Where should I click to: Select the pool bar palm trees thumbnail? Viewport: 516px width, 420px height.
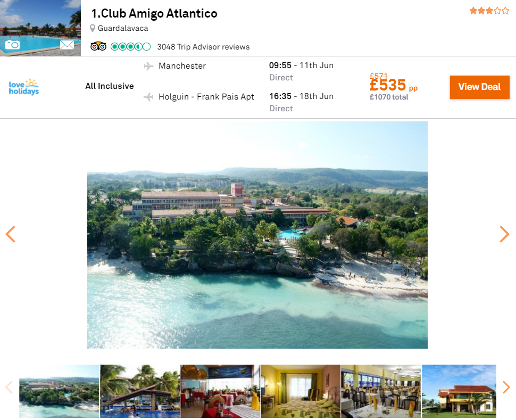tap(140, 391)
